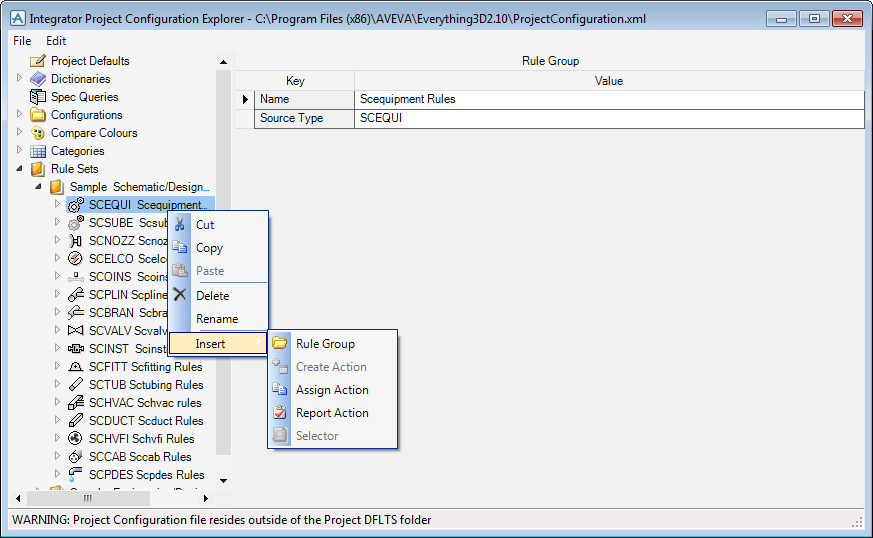
Task: Click the Key column header
Action: click(295, 81)
